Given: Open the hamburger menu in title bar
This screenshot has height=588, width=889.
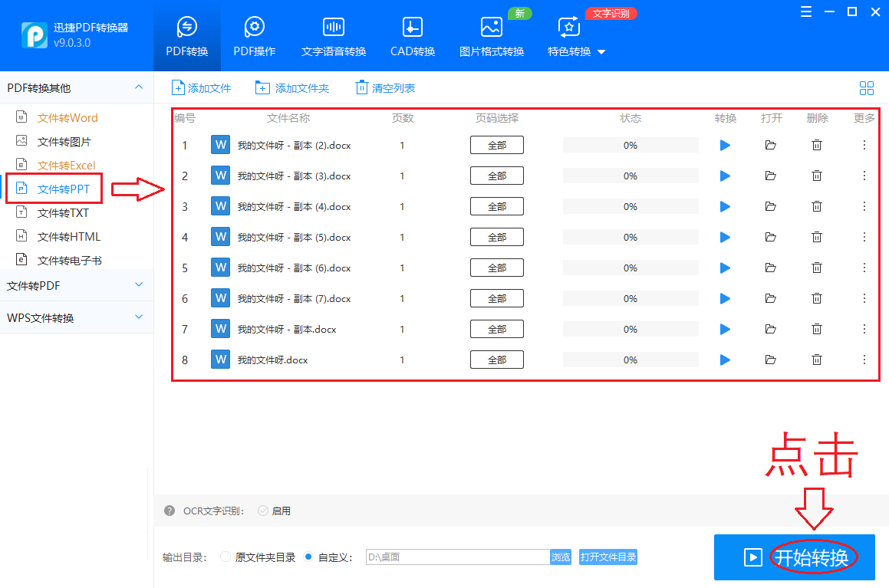Looking at the screenshot, I should [x=805, y=11].
